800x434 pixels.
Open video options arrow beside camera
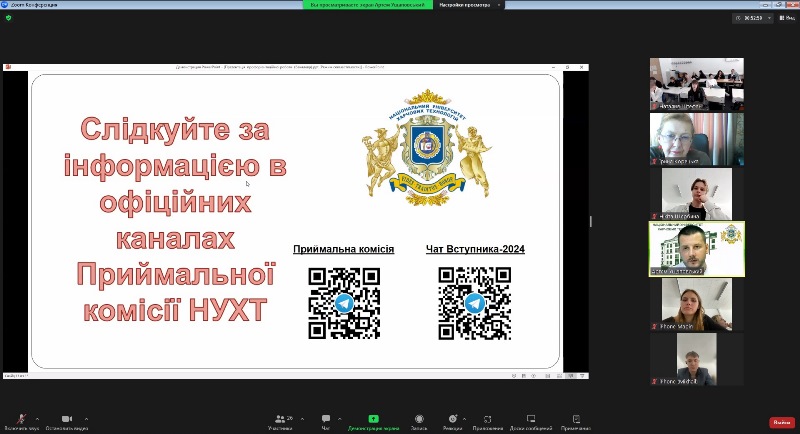point(86,419)
